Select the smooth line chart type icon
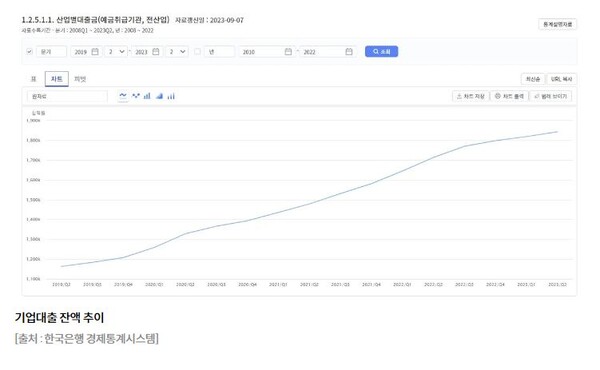600x370 pixels. click(x=123, y=96)
